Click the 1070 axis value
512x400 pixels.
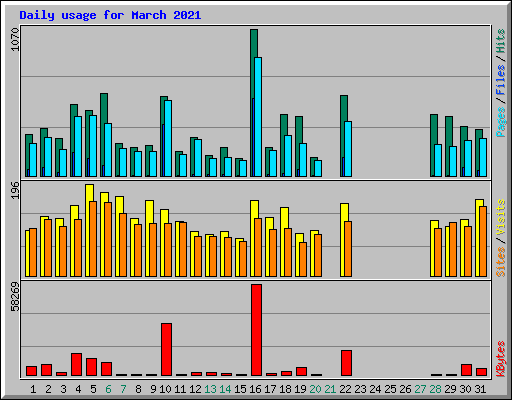click(x=15, y=40)
